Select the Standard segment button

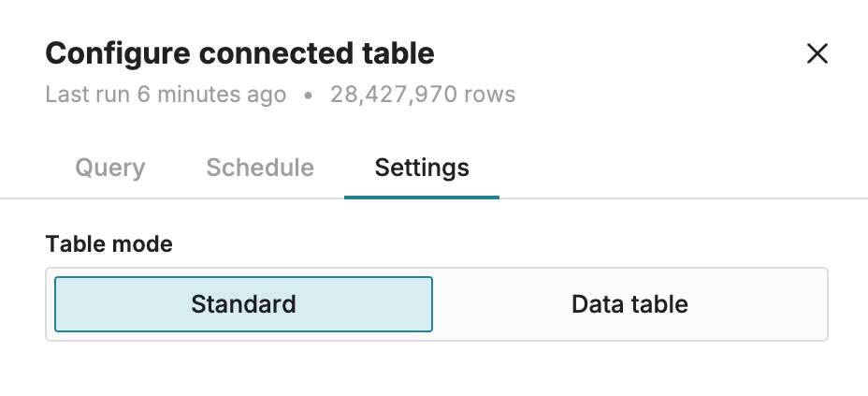243,304
